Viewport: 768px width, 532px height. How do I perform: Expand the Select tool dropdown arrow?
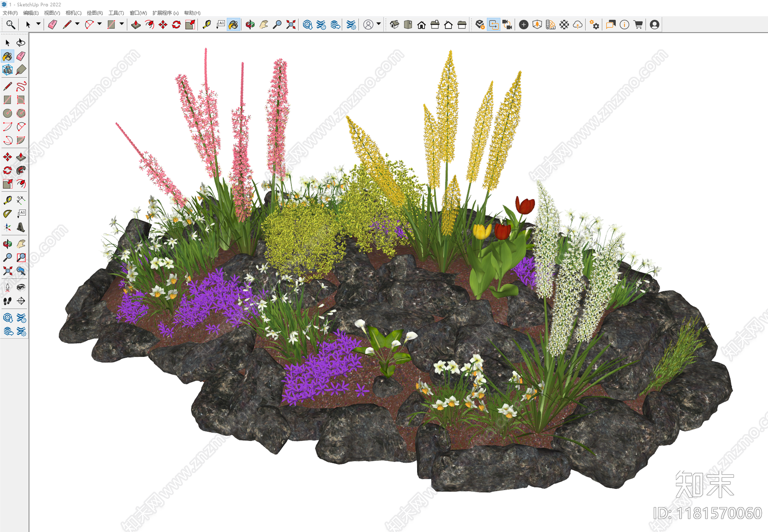point(38,24)
